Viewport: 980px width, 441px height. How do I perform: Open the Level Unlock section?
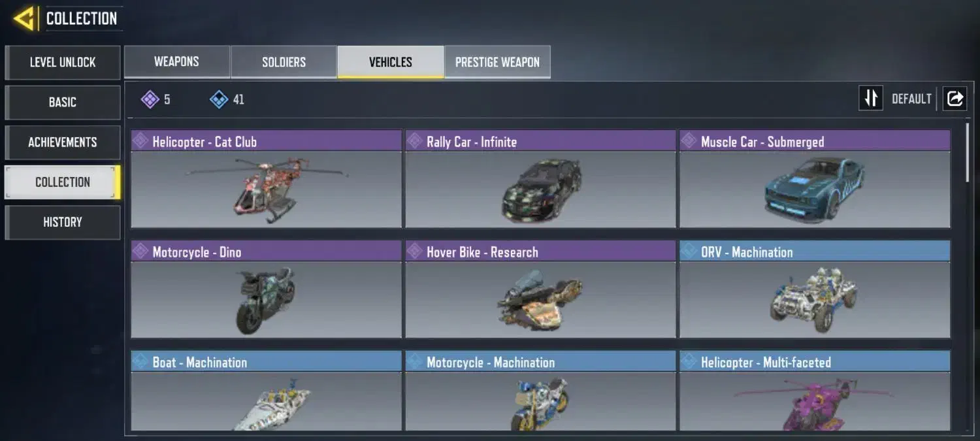(x=63, y=63)
